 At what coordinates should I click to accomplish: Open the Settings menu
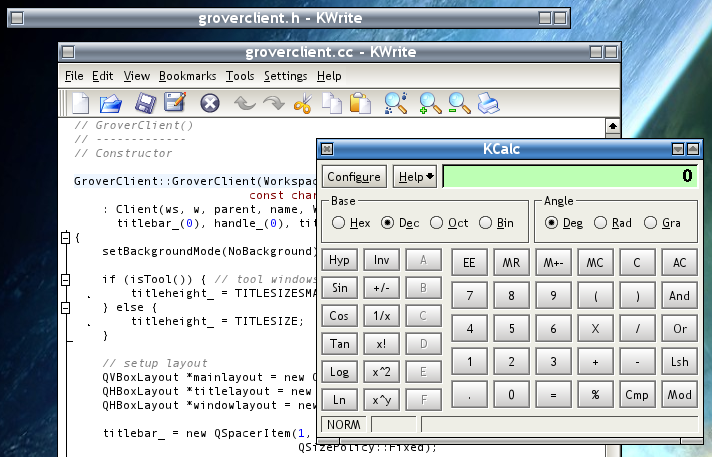pos(286,76)
